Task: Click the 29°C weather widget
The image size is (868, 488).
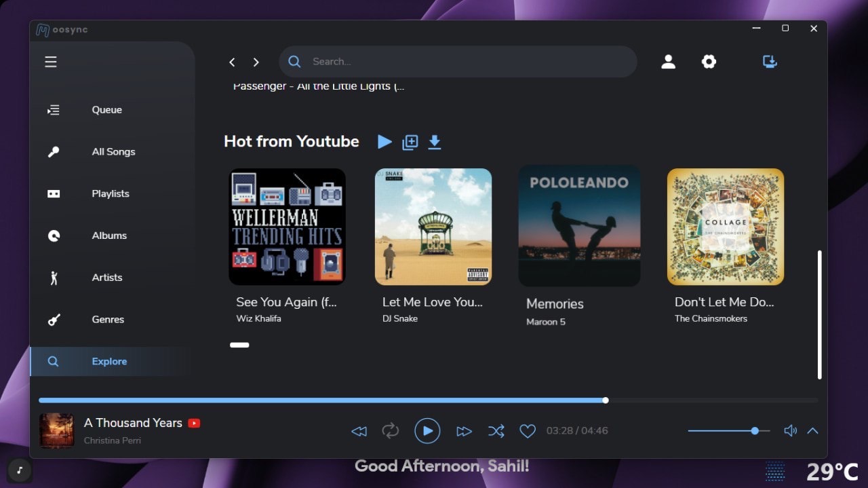Action: pyautogui.click(x=833, y=471)
